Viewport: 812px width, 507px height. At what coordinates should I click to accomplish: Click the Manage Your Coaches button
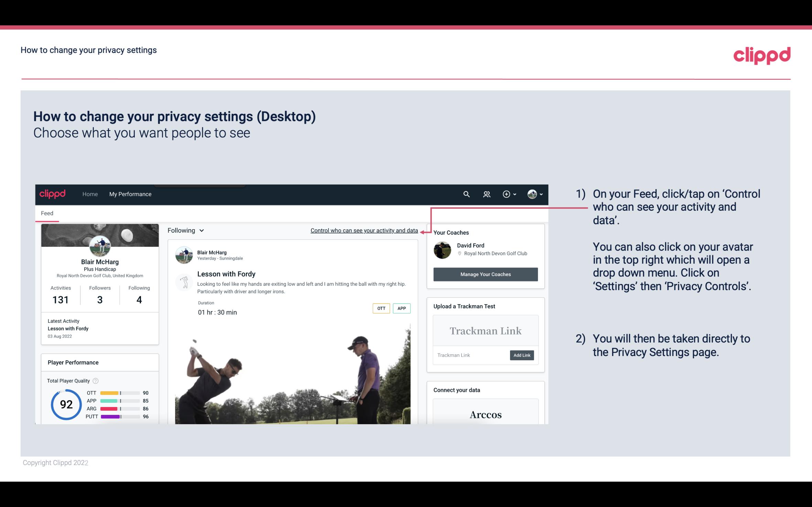click(485, 275)
